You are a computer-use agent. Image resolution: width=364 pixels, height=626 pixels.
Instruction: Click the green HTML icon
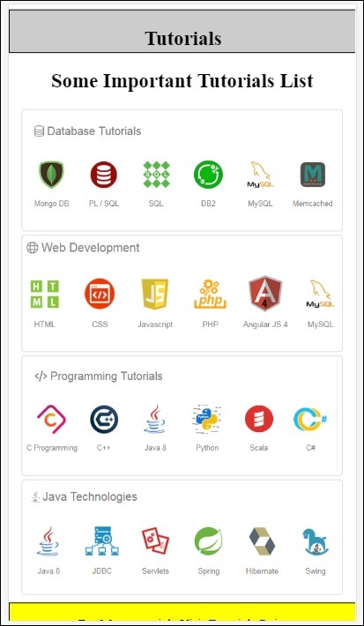pyautogui.click(x=45, y=294)
